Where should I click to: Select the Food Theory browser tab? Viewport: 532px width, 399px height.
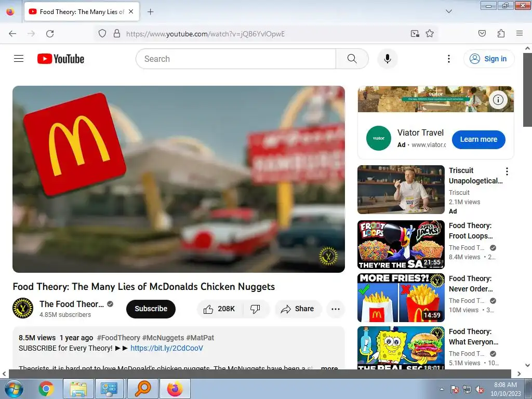point(82,11)
